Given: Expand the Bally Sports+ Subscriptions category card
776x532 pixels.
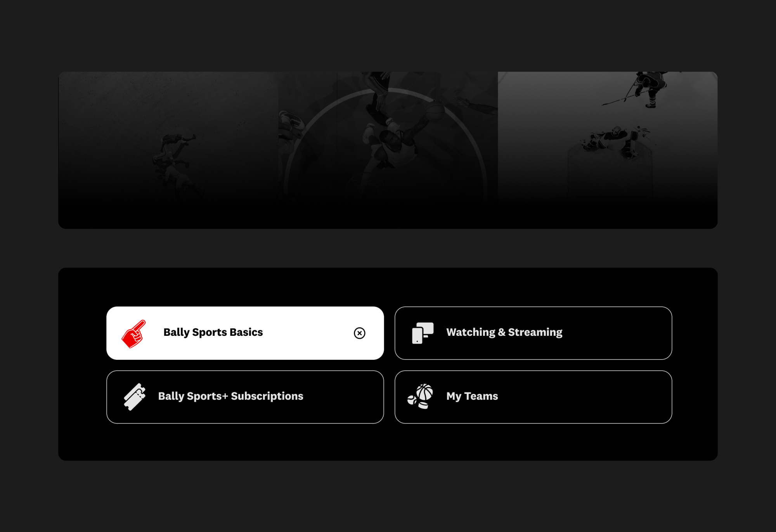Looking at the screenshot, I should pos(245,397).
